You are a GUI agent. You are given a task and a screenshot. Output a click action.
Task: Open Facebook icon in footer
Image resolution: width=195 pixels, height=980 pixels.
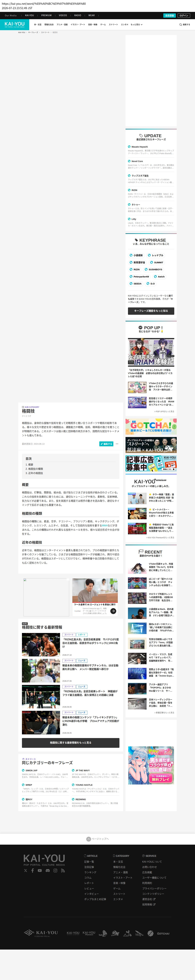(x=32, y=870)
